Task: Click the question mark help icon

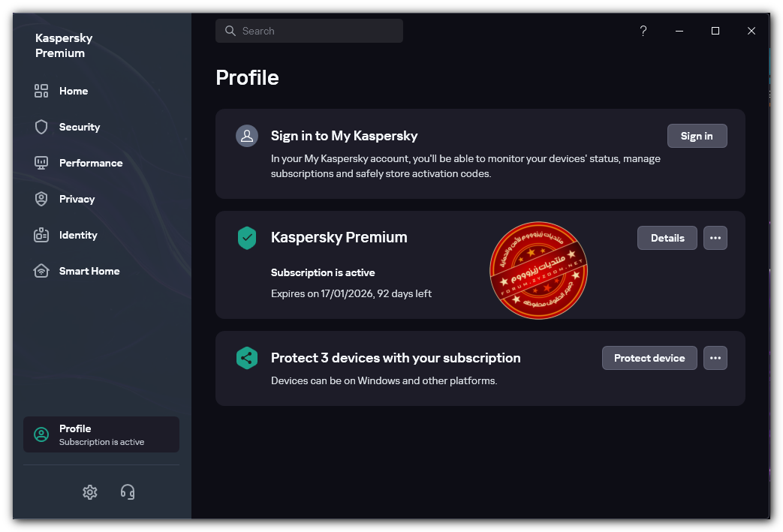Action: point(643,31)
